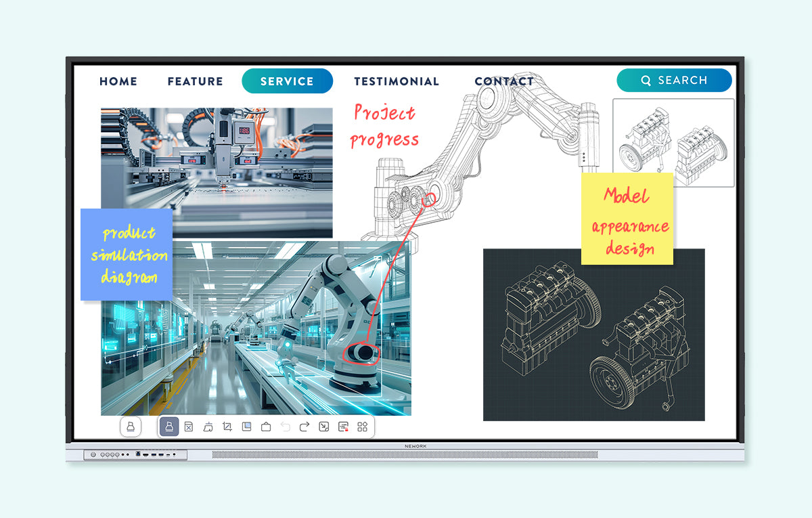Open the toolbox bag icon
This screenshot has width=812, height=518.
pos(266,427)
